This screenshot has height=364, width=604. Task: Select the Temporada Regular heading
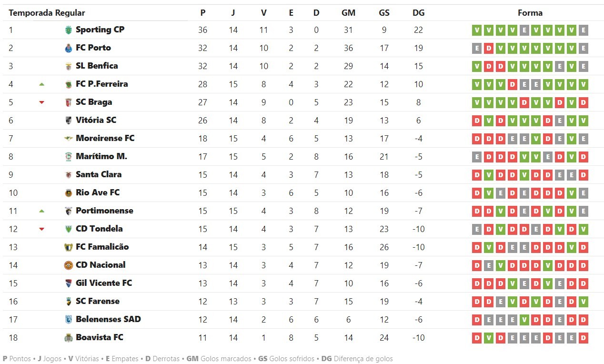click(47, 13)
